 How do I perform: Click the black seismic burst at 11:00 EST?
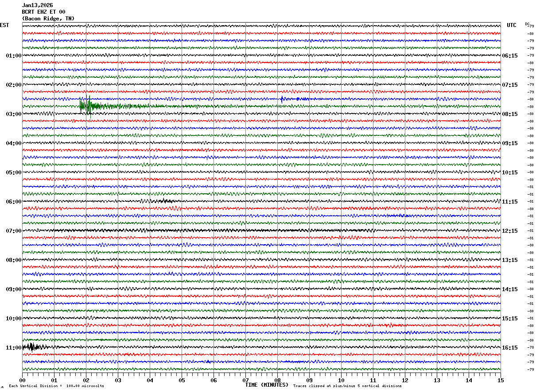(32, 347)
